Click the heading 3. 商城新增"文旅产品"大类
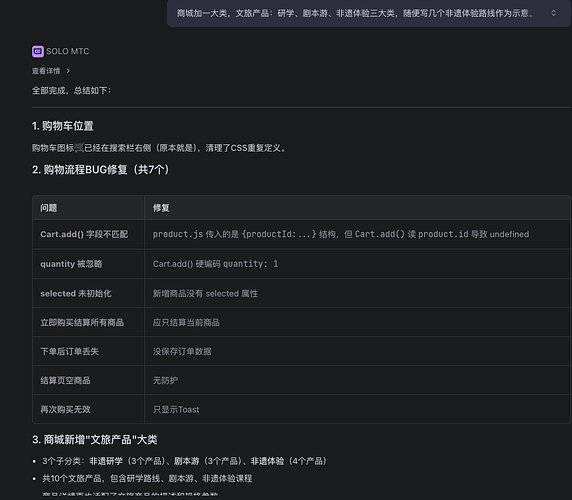The width and height of the screenshot is (572, 500). tap(95, 439)
